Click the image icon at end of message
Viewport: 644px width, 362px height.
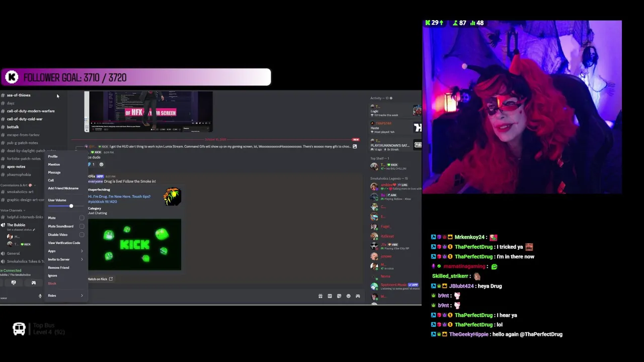pos(355,146)
